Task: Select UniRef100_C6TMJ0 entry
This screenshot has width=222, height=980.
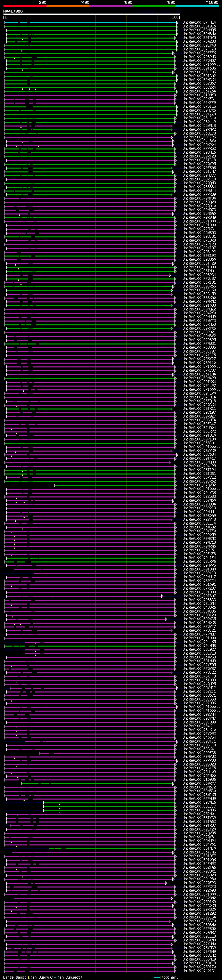Action: click(x=199, y=849)
